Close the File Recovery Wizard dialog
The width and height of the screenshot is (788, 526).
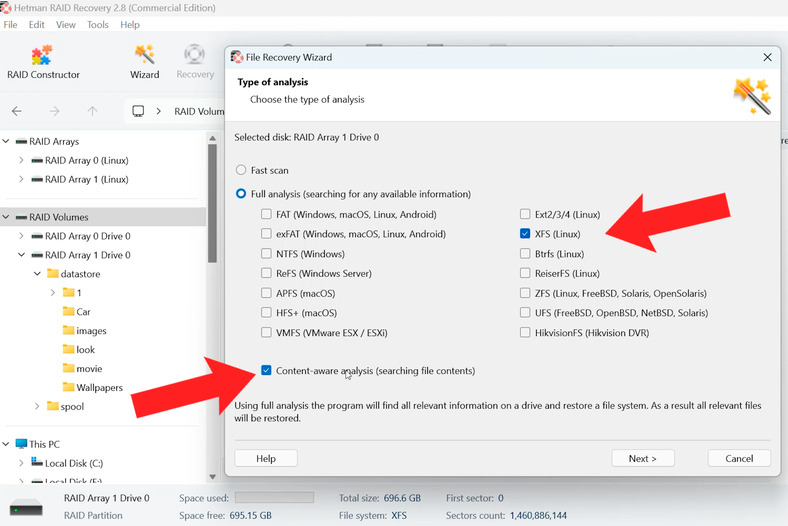pyautogui.click(x=767, y=57)
